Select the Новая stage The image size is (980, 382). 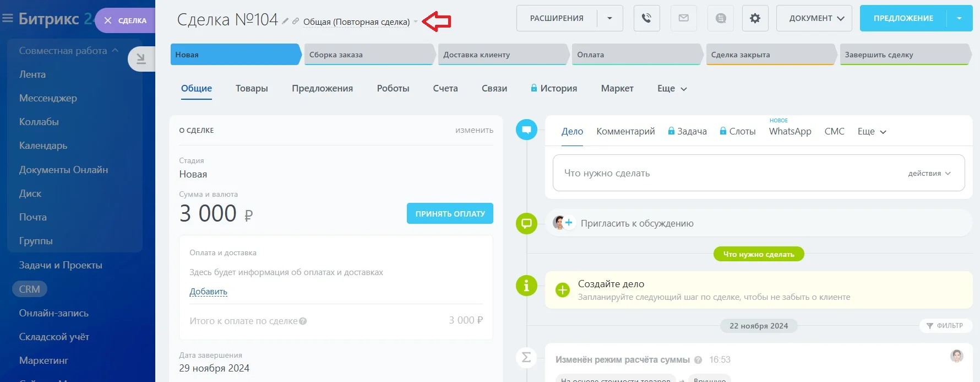coord(236,55)
